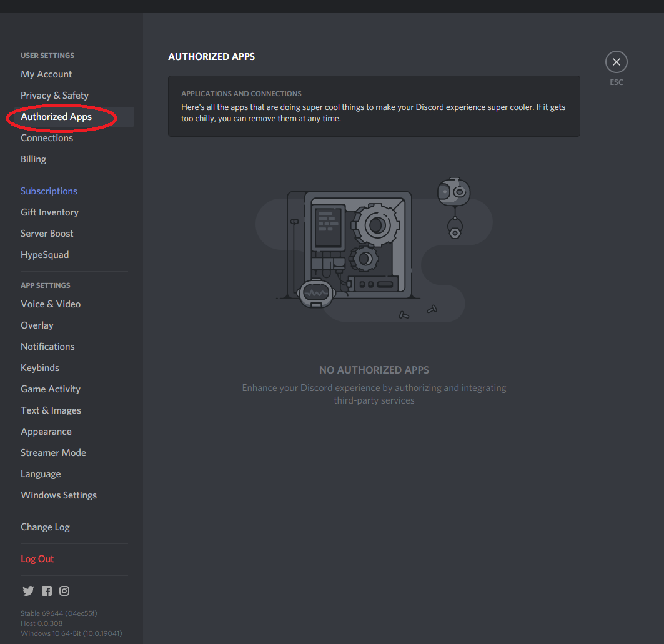This screenshot has height=644, width=664.
Task: Open the Keybinds section
Action: [40, 368]
